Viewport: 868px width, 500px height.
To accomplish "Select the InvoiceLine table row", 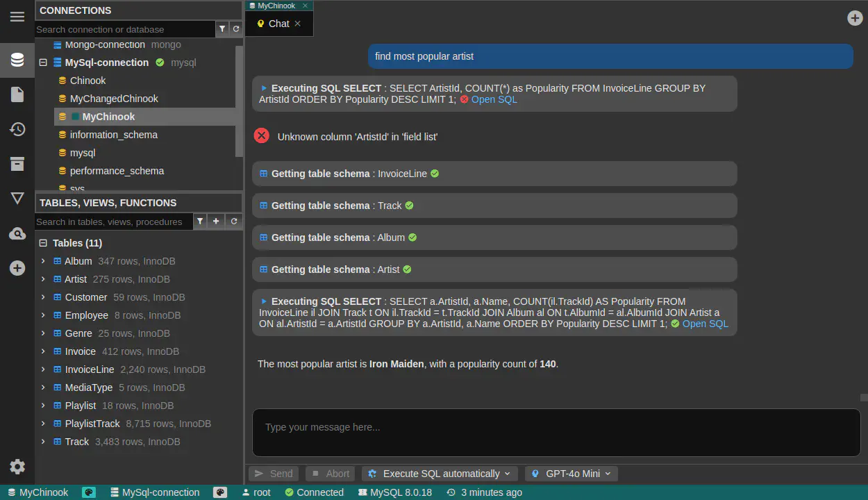I will 137,369.
